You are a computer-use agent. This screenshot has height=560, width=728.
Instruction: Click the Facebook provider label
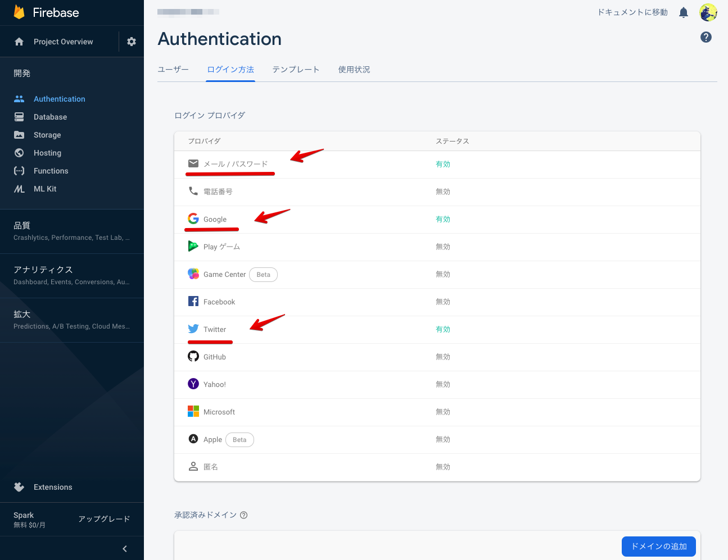click(219, 302)
